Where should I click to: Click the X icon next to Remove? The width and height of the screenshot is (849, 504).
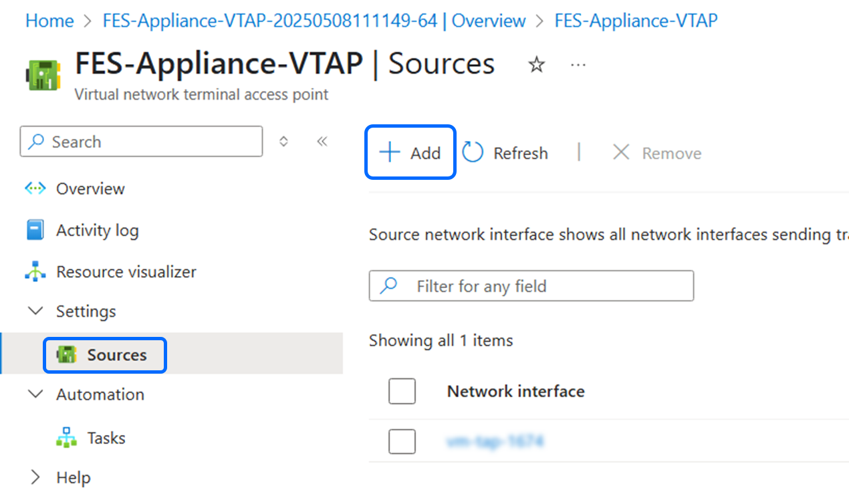[x=621, y=152]
